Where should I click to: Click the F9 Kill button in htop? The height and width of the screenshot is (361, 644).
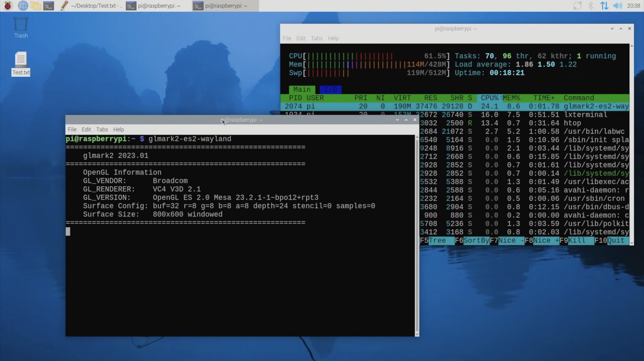577,241
